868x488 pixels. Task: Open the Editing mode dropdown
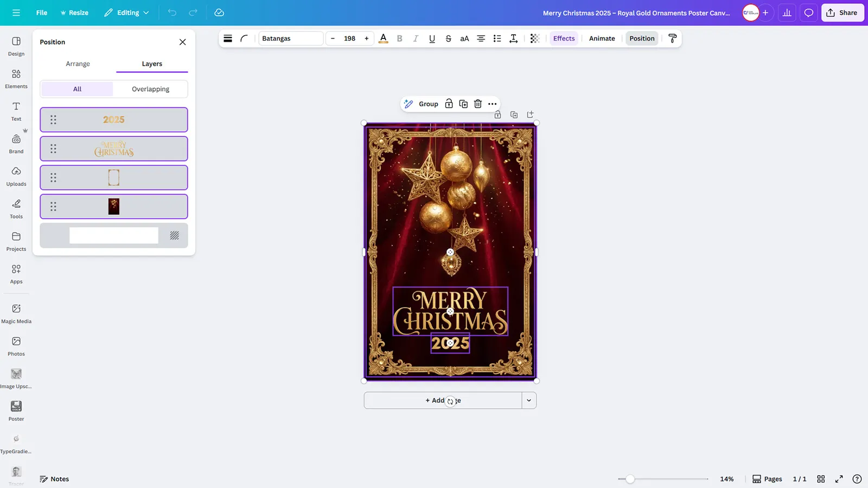[126, 12]
